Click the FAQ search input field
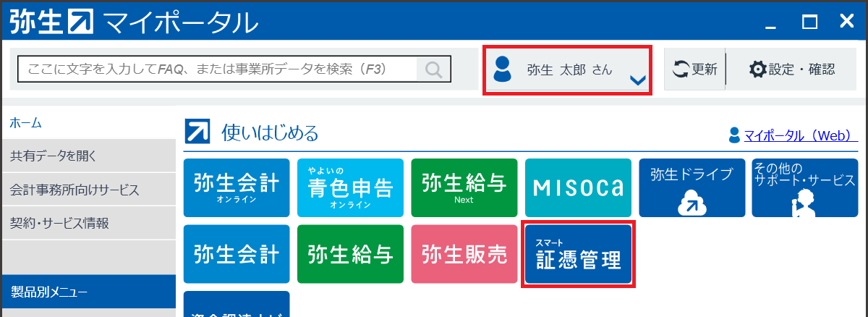The height and width of the screenshot is (317, 868). (x=218, y=69)
